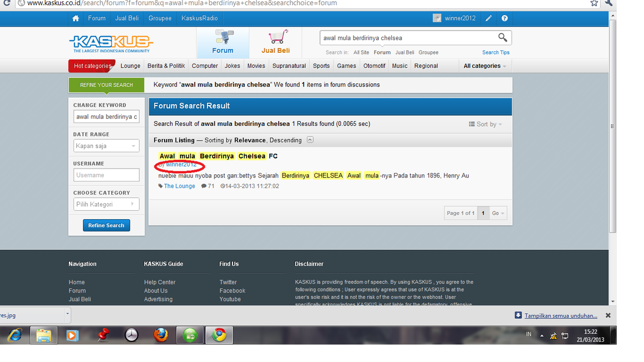644x362 pixels.
Task: Open KaskusRadio in top navigation bar
Action: point(199,18)
